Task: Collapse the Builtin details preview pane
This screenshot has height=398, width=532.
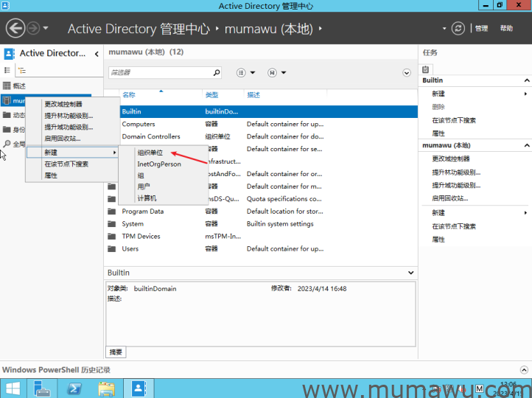Action: coord(410,273)
